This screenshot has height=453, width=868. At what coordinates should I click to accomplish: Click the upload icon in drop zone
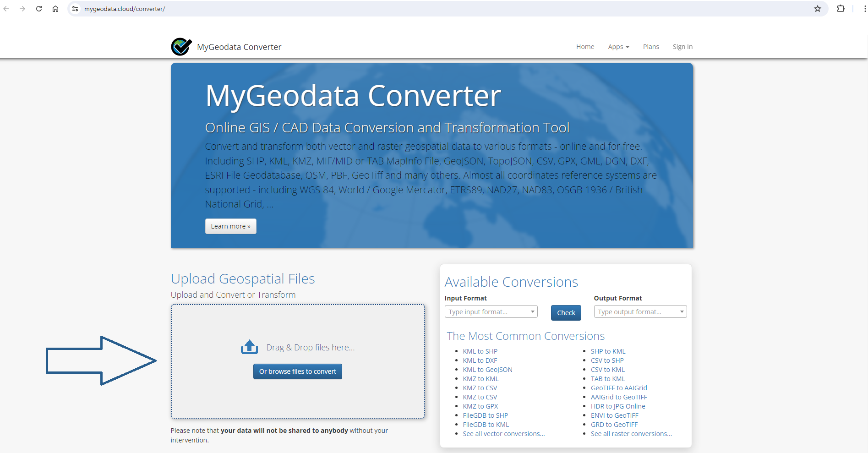click(x=249, y=347)
